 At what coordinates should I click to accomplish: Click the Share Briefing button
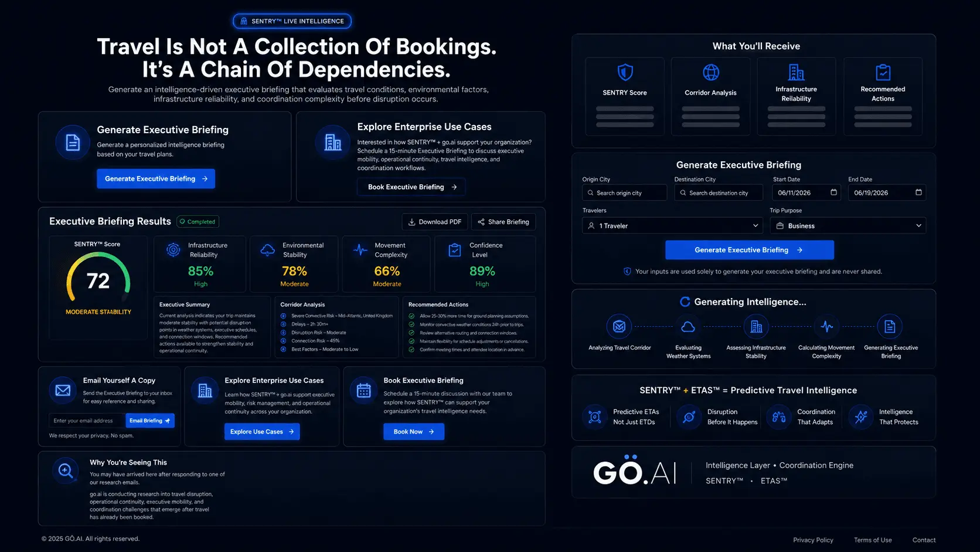click(503, 222)
